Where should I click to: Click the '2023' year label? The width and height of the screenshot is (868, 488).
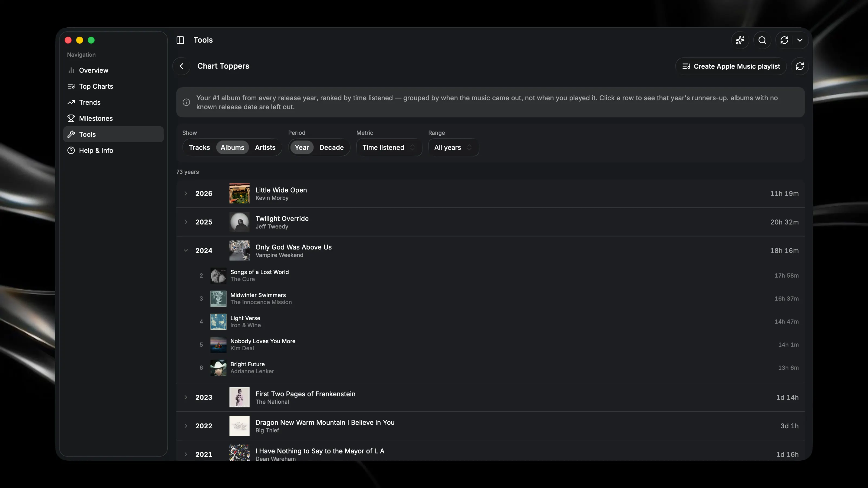pyautogui.click(x=204, y=397)
